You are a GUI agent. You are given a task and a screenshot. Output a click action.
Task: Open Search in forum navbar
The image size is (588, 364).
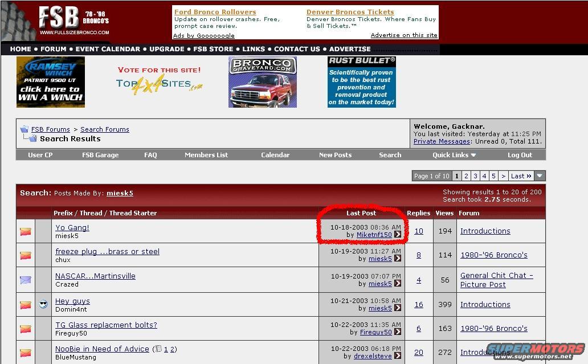coord(390,155)
